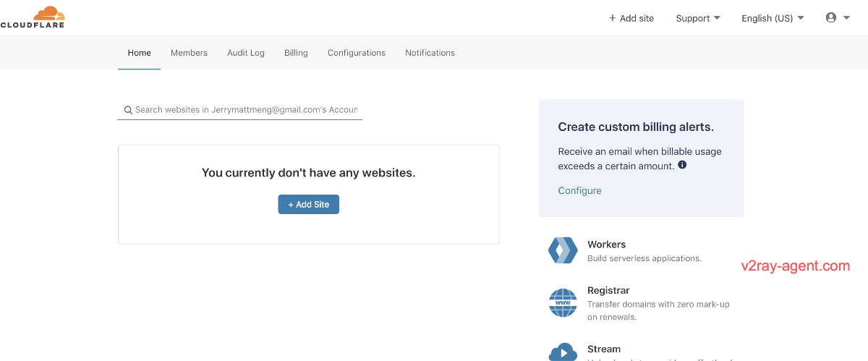Open the Support dropdown menu

pyautogui.click(x=697, y=18)
